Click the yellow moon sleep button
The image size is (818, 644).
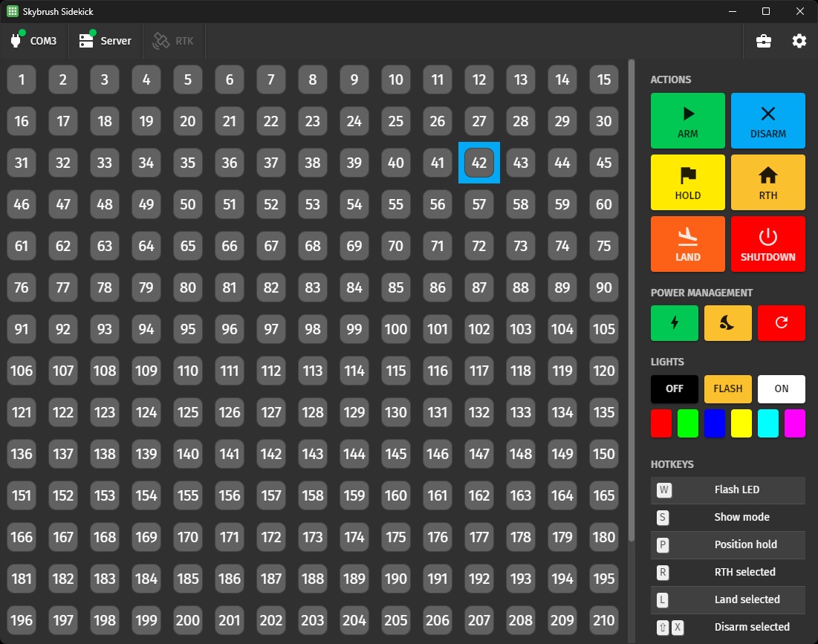click(727, 323)
